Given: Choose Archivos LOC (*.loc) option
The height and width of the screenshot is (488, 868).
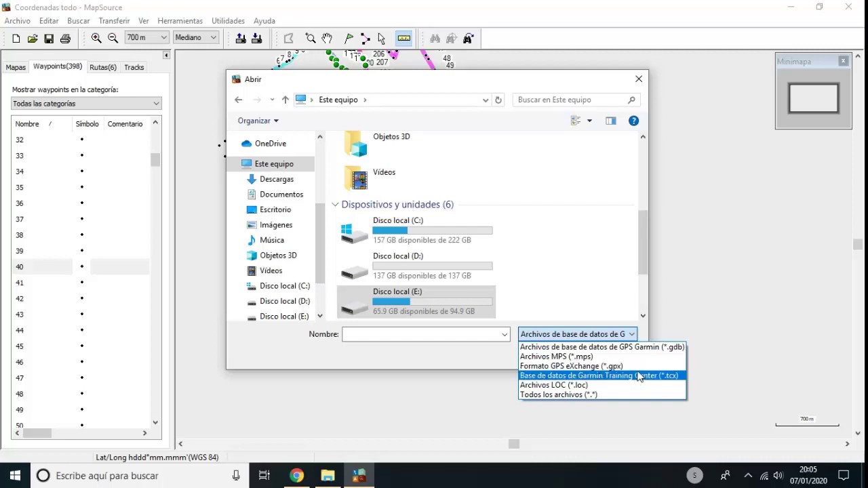Looking at the screenshot, I should [602, 385].
